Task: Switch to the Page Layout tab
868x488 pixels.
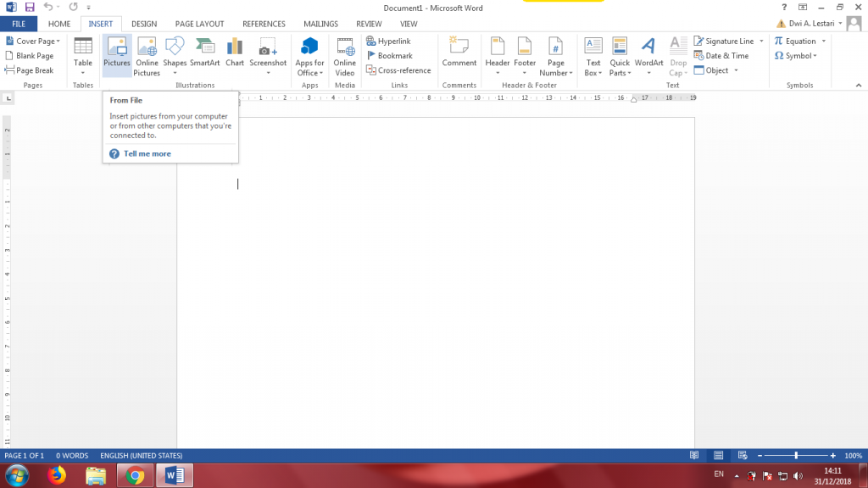Action: (x=199, y=25)
